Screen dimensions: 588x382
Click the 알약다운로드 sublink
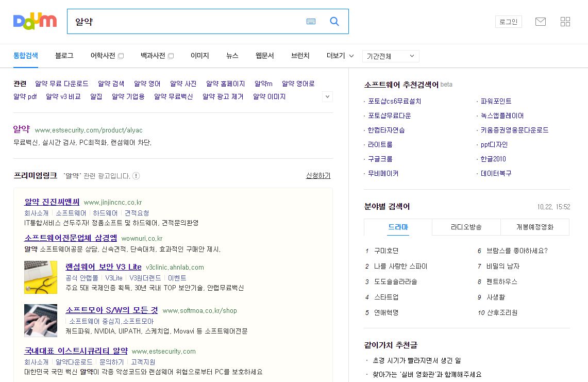[74, 362]
